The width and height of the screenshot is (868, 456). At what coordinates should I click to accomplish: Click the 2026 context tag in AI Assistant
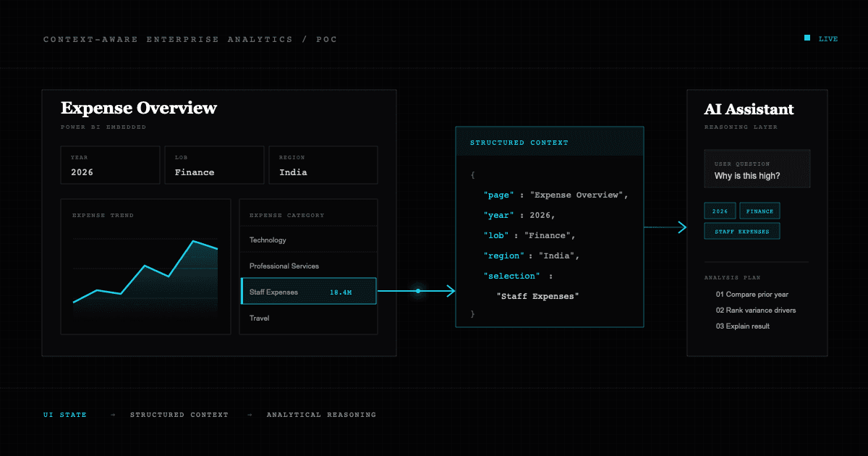tap(720, 211)
